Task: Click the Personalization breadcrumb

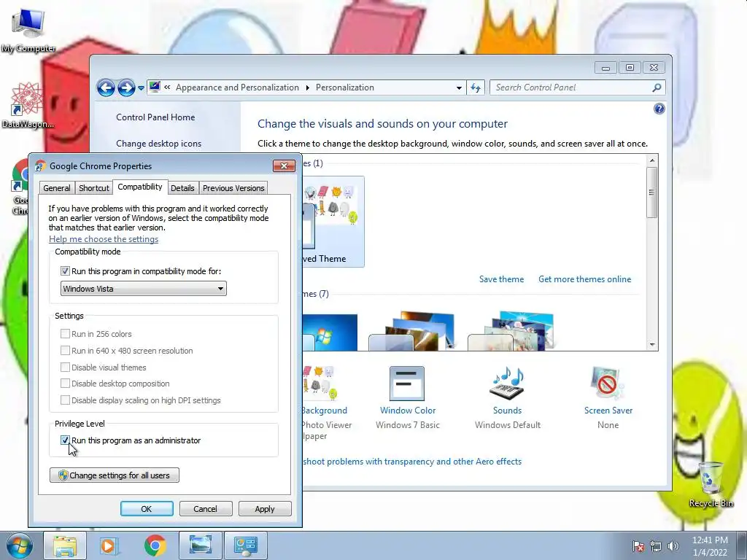Action: 345,87
